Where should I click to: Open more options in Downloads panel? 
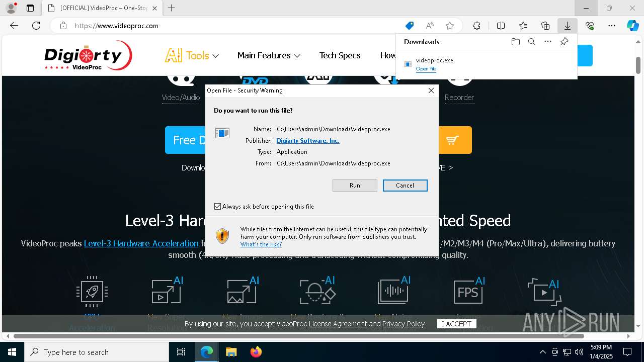548,42
